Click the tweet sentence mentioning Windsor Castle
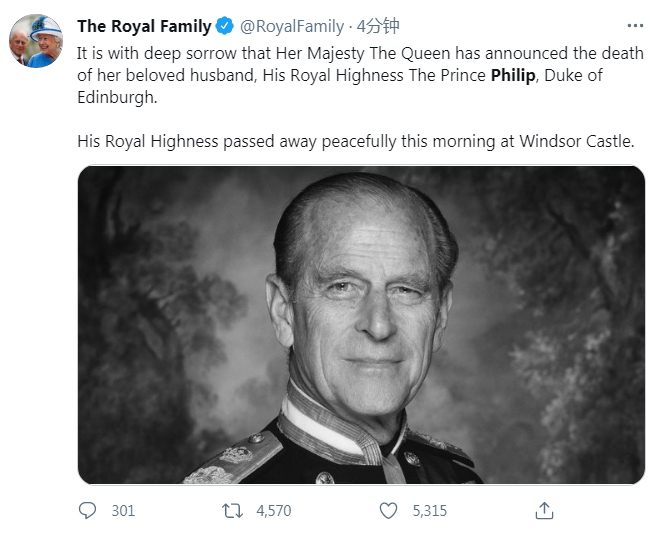 click(x=356, y=141)
